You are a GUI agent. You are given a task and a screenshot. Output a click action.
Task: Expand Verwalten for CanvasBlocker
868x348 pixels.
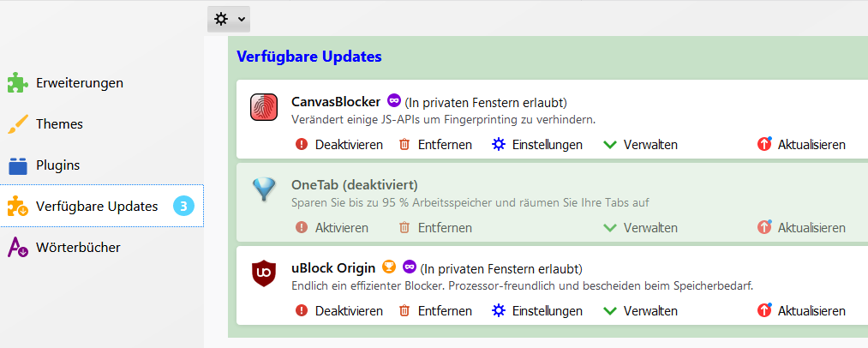[x=641, y=144]
